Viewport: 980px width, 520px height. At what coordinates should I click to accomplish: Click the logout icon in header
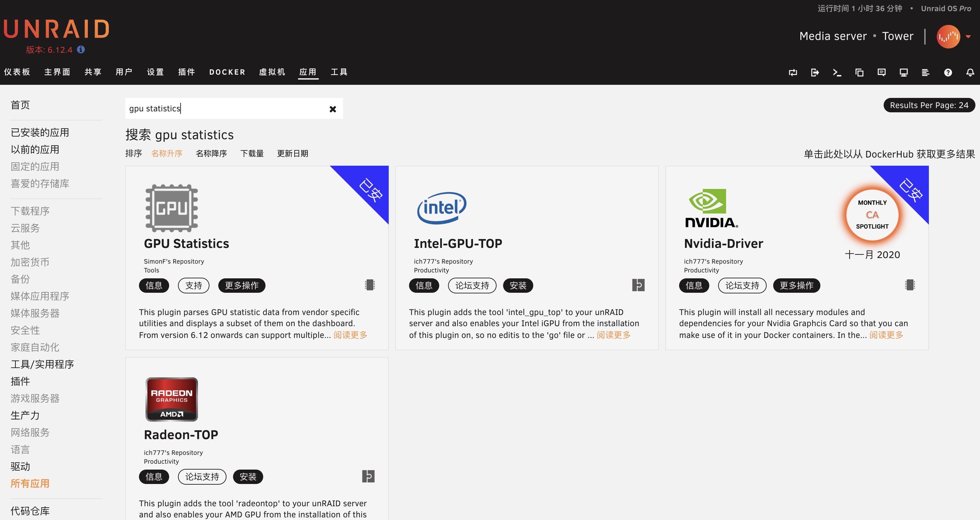pyautogui.click(x=814, y=72)
